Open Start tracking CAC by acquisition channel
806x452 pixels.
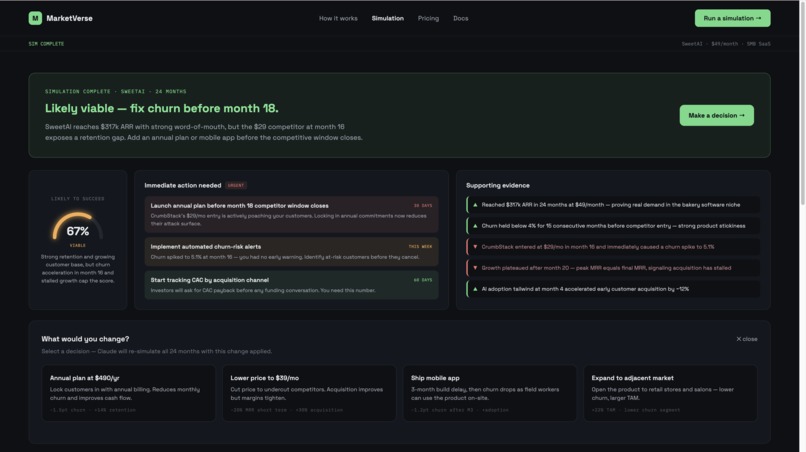291,285
